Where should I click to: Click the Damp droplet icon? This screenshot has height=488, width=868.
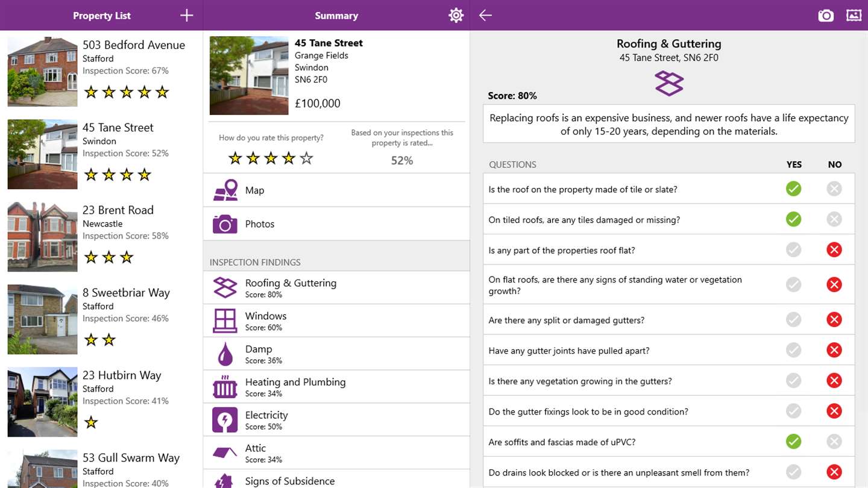click(x=225, y=354)
